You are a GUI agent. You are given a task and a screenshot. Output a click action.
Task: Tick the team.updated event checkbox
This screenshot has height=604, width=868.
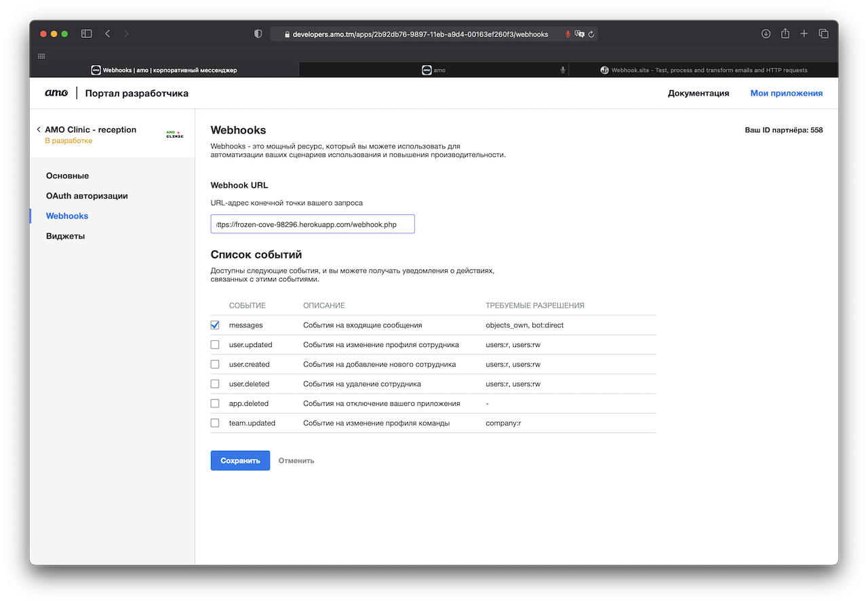pyautogui.click(x=215, y=423)
